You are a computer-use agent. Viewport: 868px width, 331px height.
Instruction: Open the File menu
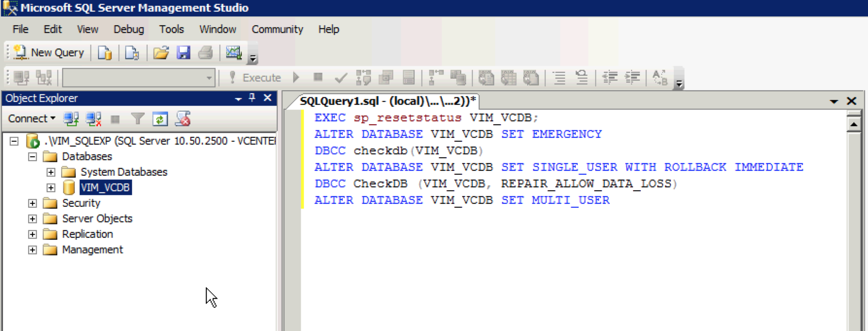point(20,29)
